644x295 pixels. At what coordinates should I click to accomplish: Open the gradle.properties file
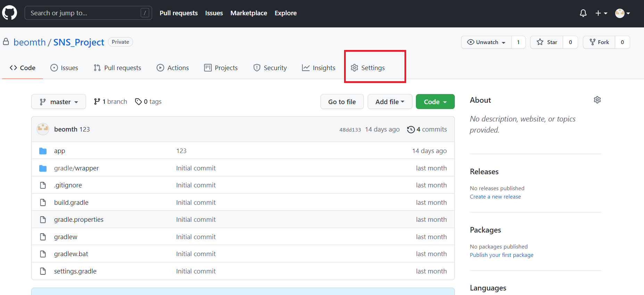click(x=79, y=219)
